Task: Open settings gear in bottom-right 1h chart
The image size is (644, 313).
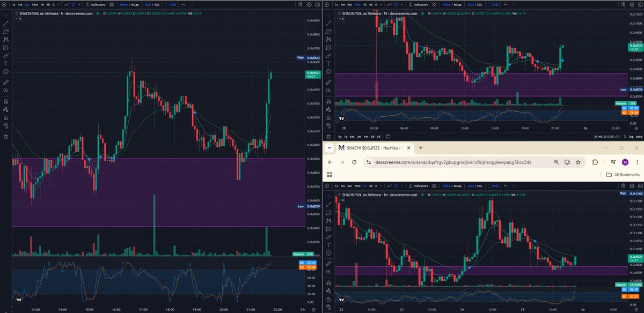Action: tap(632, 186)
